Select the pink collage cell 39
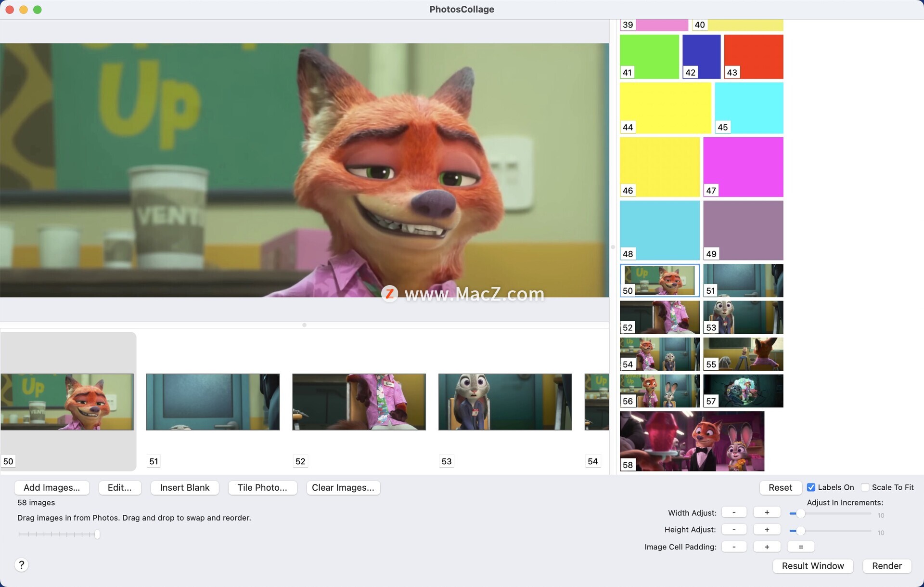Viewport: 924px width, 587px height. pos(654,25)
